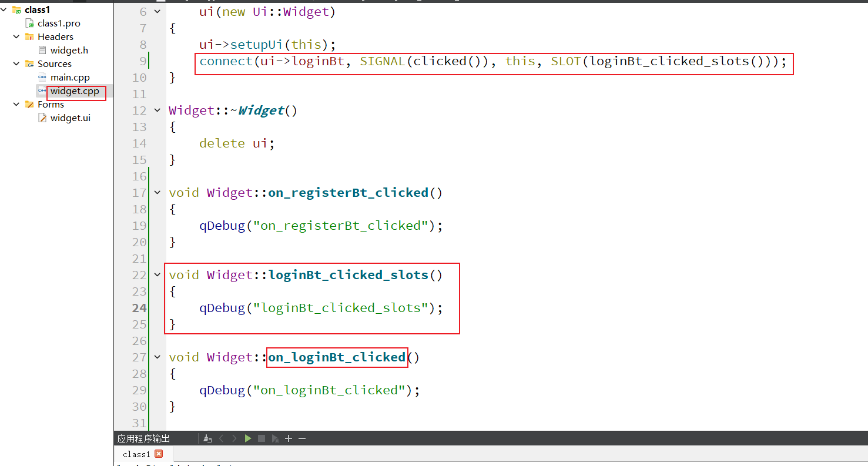868x466 pixels.
Task: Collapse the Sources folder
Action: 16,63
